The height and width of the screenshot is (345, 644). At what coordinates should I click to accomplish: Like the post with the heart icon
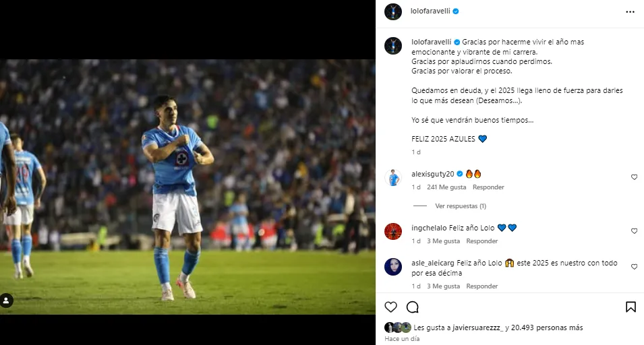click(x=390, y=307)
